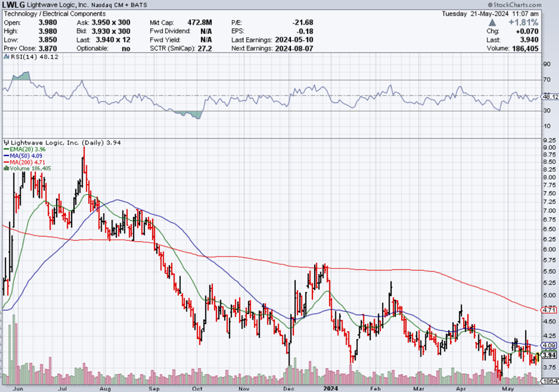Click the Optionable value no
The height and width of the screenshot is (392, 559).
126,48
